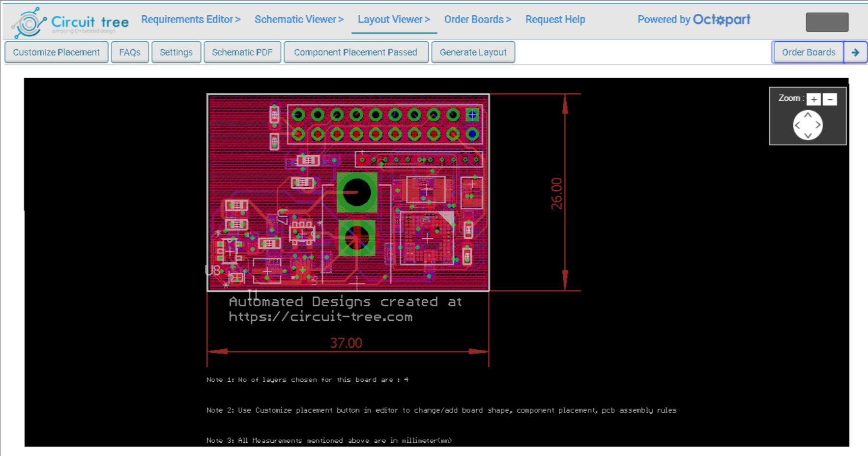Image resolution: width=868 pixels, height=456 pixels.
Task: Click Customize Placement button
Action: point(57,52)
